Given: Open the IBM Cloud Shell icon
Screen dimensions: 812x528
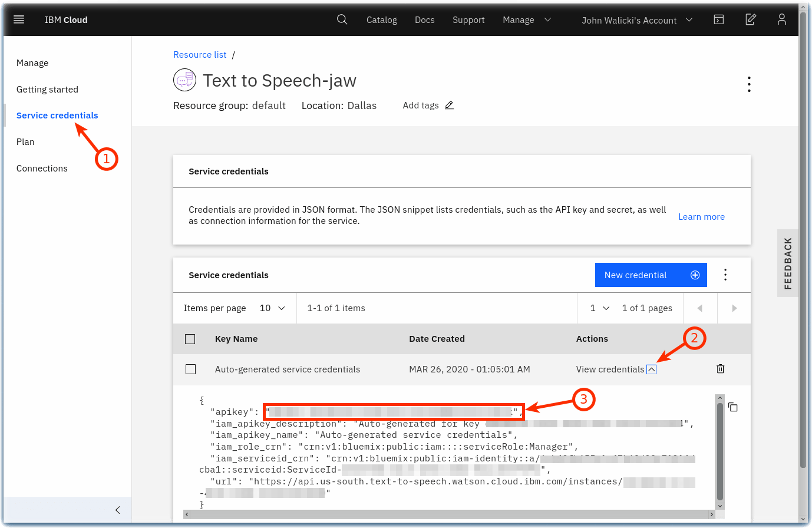Looking at the screenshot, I should (719, 19).
